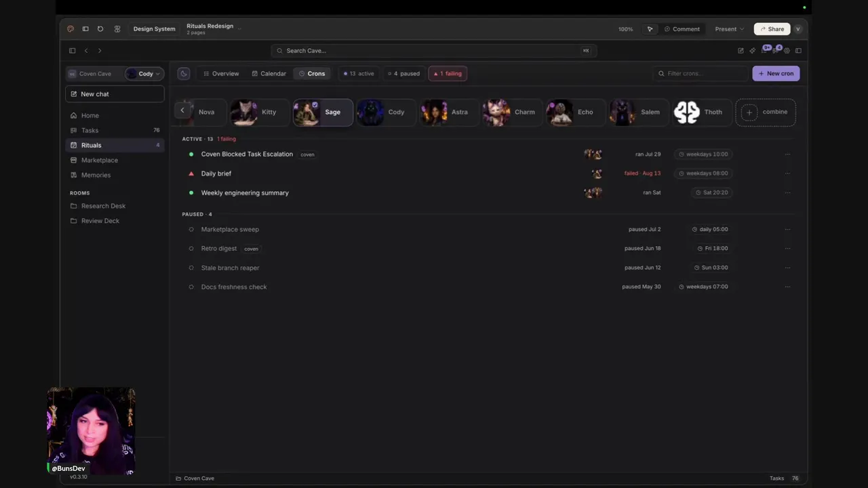This screenshot has height=488, width=868.
Task: Open options for Docs freshness check row
Action: (787, 287)
